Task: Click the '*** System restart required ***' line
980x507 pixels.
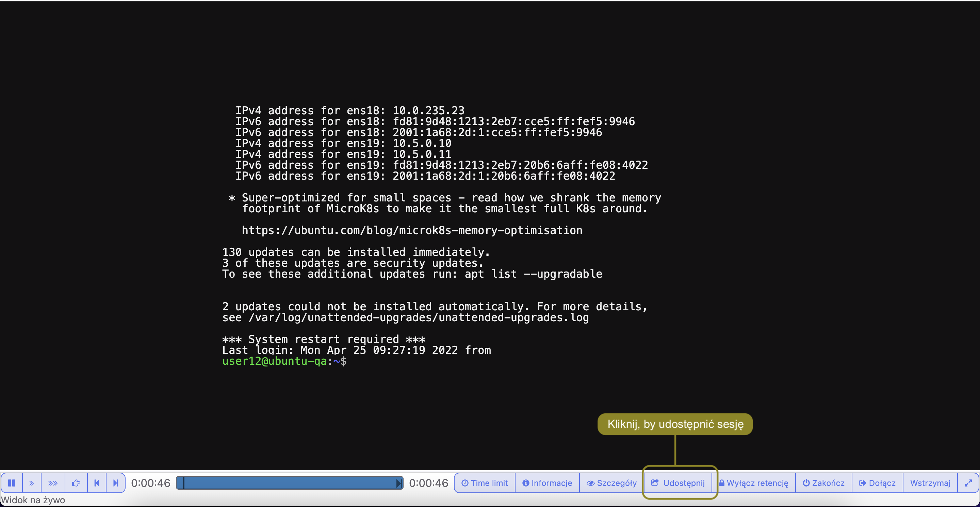Action: (x=324, y=339)
